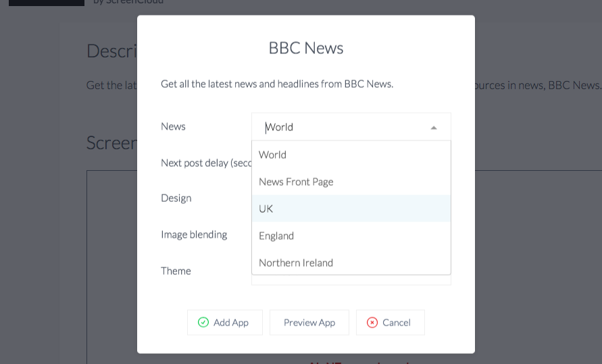Viewport: 602px width, 364px height.
Task: Select World option in News list
Action: click(351, 155)
